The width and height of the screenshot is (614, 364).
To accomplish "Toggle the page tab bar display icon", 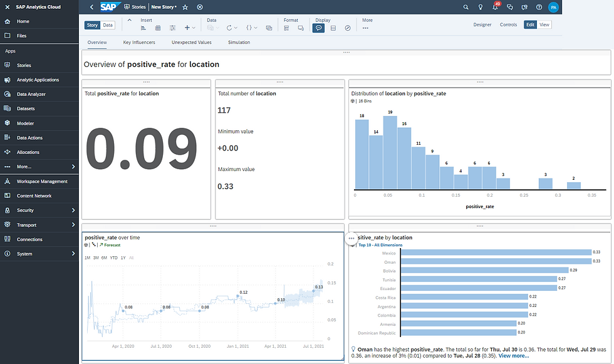I will 333,28.
